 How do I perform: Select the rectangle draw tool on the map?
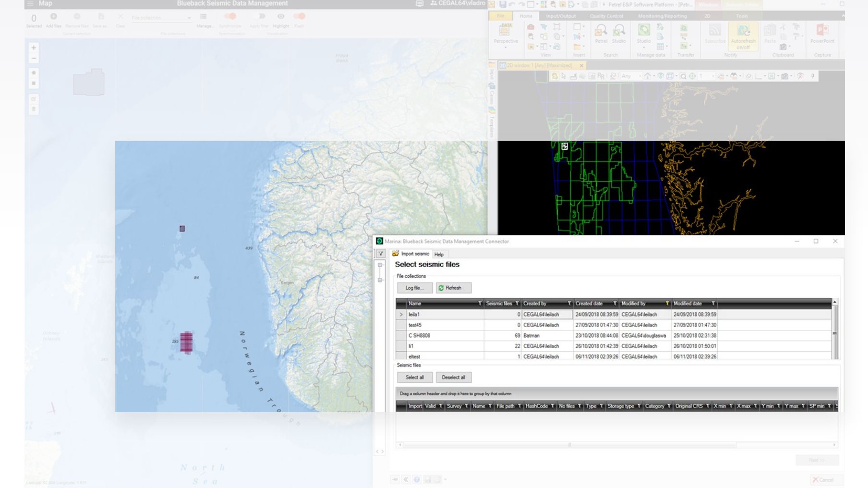point(34,84)
